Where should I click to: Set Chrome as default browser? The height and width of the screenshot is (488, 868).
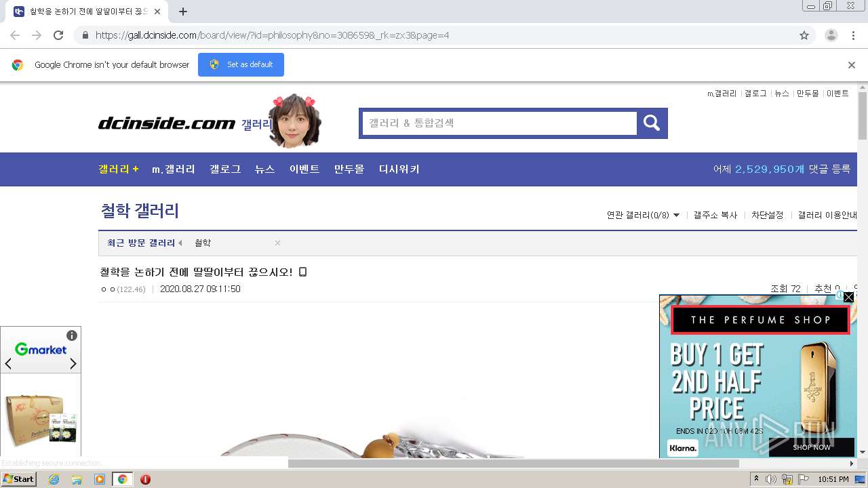(241, 64)
